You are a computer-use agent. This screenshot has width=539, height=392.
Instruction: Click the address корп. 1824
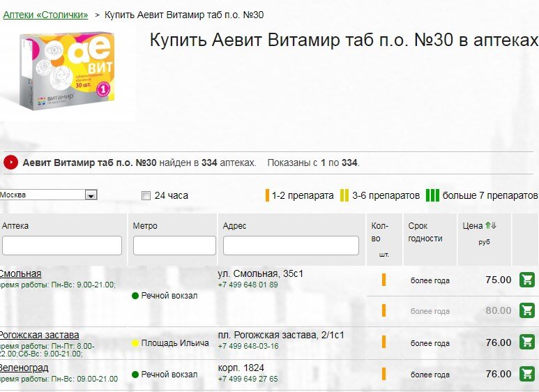(x=241, y=368)
